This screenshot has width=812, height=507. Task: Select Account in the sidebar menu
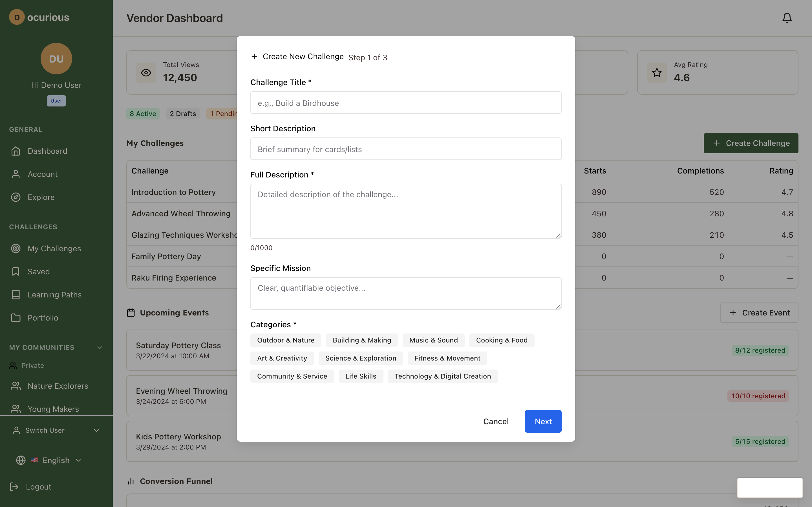pos(43,174)
